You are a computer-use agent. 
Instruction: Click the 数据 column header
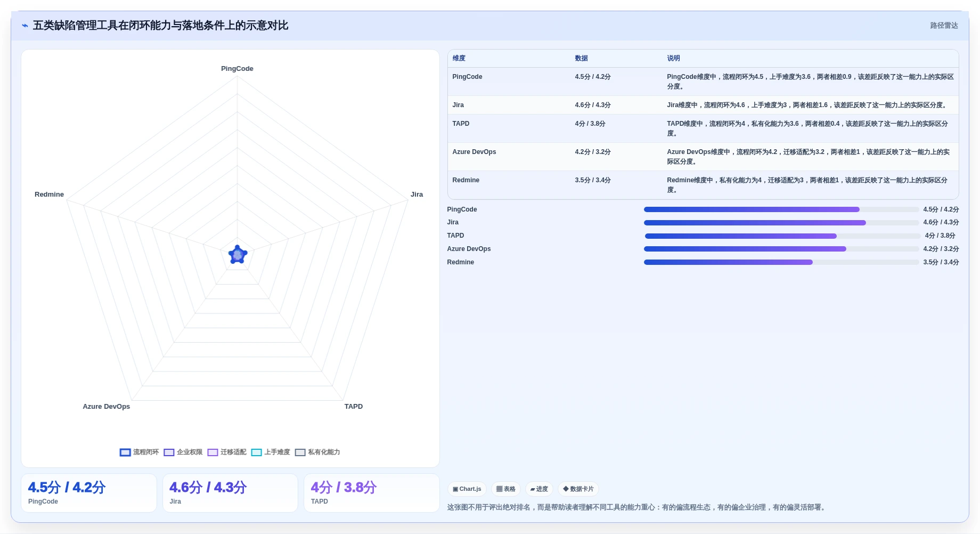tap(582, 58)
